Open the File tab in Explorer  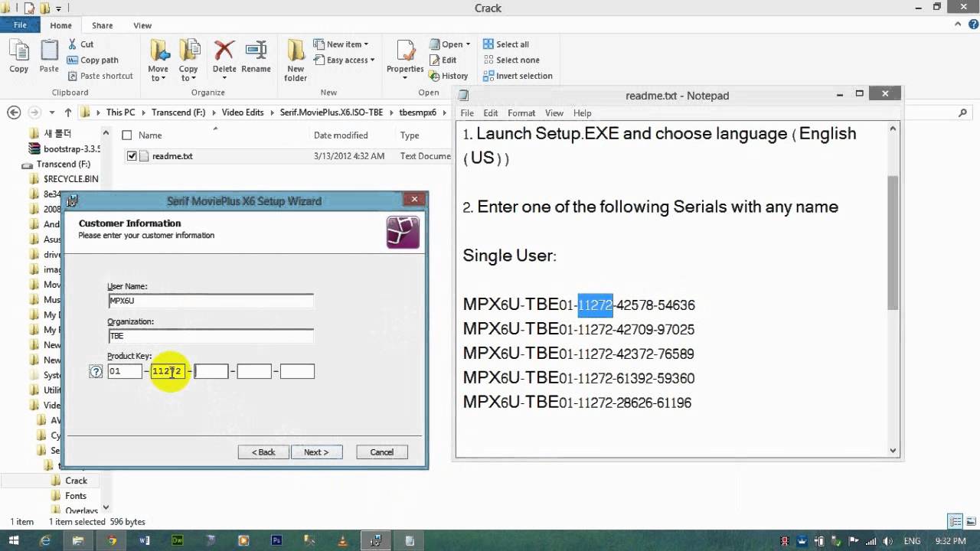pos(20,25)
